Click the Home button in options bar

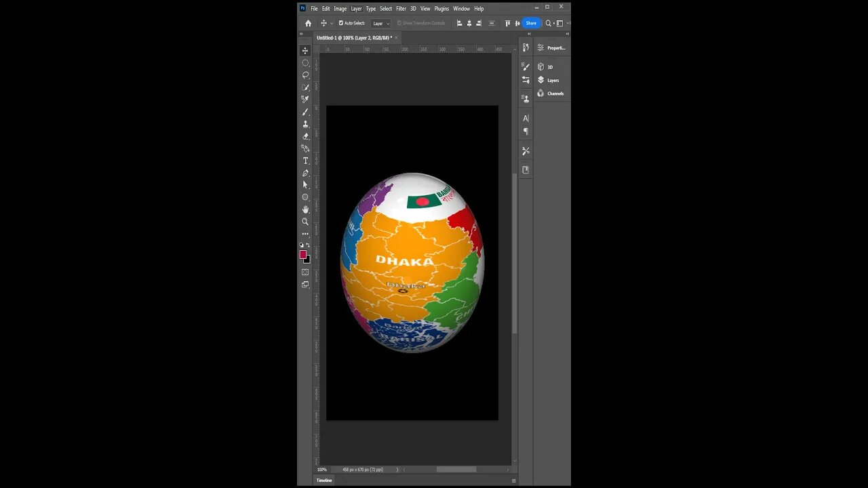(308, 23)
